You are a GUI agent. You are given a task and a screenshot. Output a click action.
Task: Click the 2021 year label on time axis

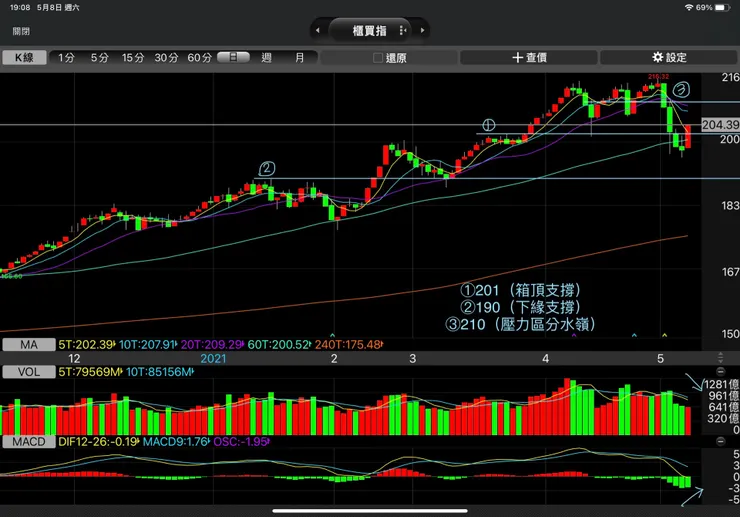point(213,359)
